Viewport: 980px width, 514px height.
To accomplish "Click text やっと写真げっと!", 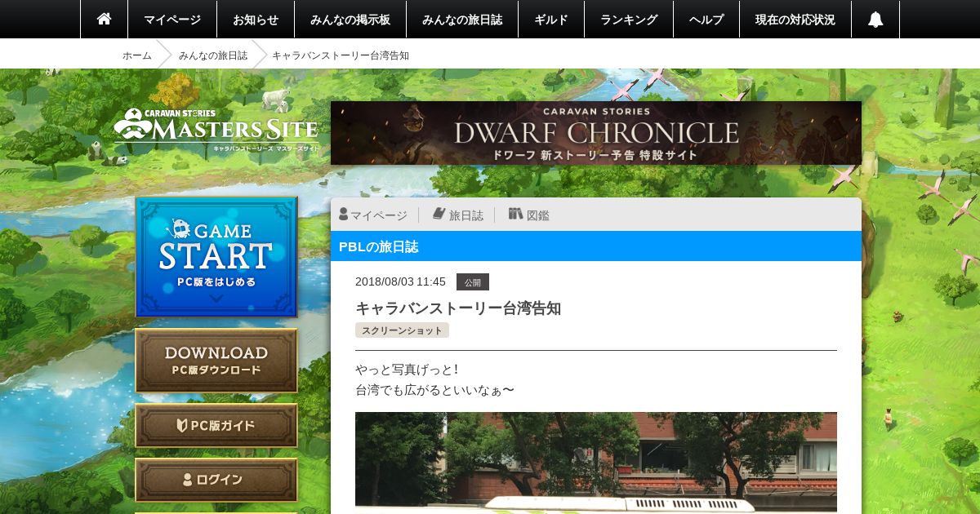I will tap(407, 370).
